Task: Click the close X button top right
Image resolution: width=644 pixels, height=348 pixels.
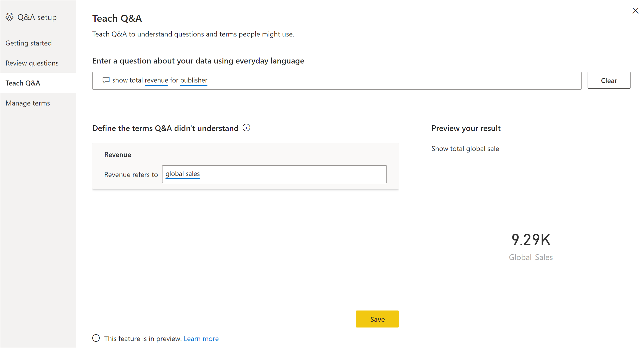Action: click(x=635, y=11)
